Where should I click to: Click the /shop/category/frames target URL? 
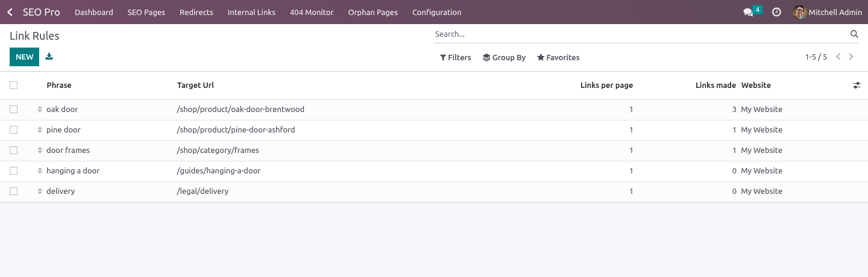(218, 151)
